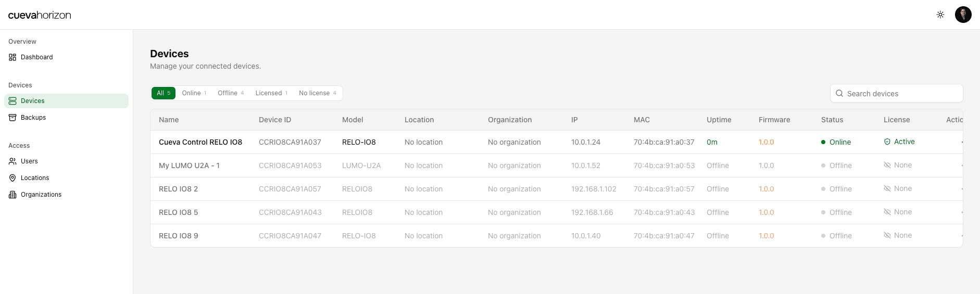This screenshot has width=980, height=294.
Task: Click the Dashboard grid icon
Action: coord(12,57)
